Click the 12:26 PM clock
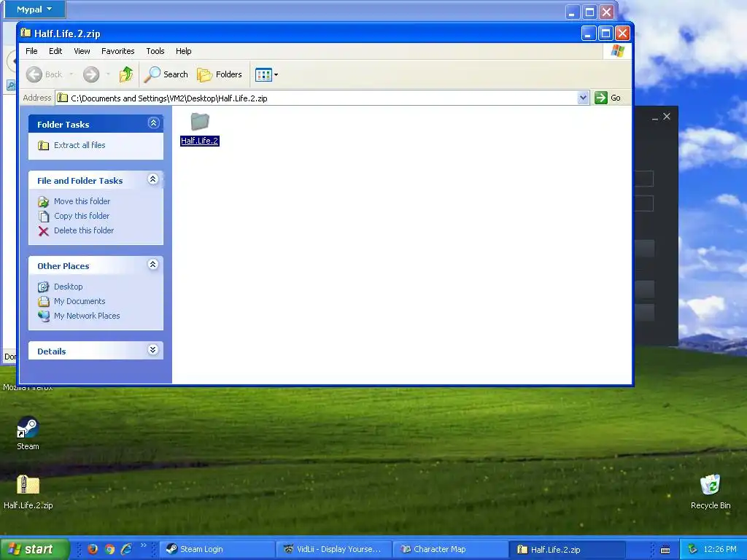Screen dimensions: 747x560 click(x=720, y=549)
